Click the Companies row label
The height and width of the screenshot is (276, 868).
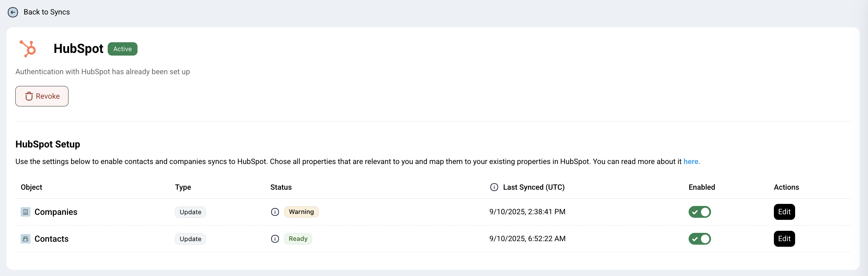tap(56, 212)
